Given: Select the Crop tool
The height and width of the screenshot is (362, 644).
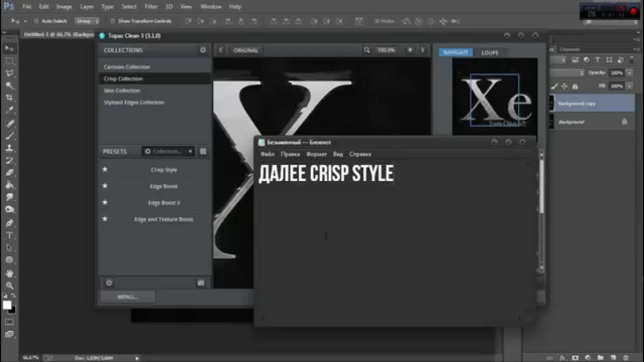Looking at the screenshot, I should click(10, 98).
